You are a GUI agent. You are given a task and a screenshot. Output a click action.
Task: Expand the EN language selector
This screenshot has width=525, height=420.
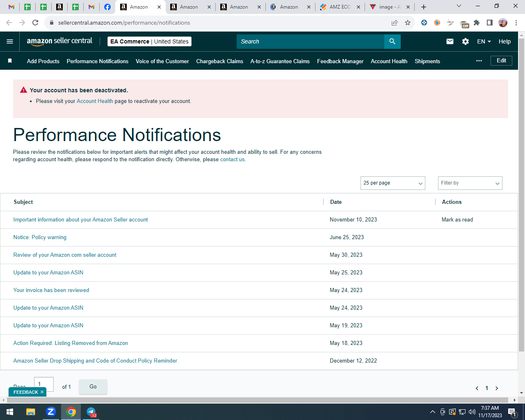click(484, 41)
